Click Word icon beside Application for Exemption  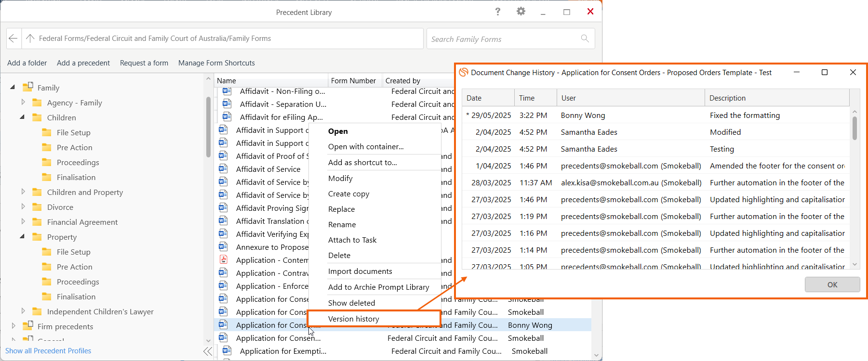227,351
